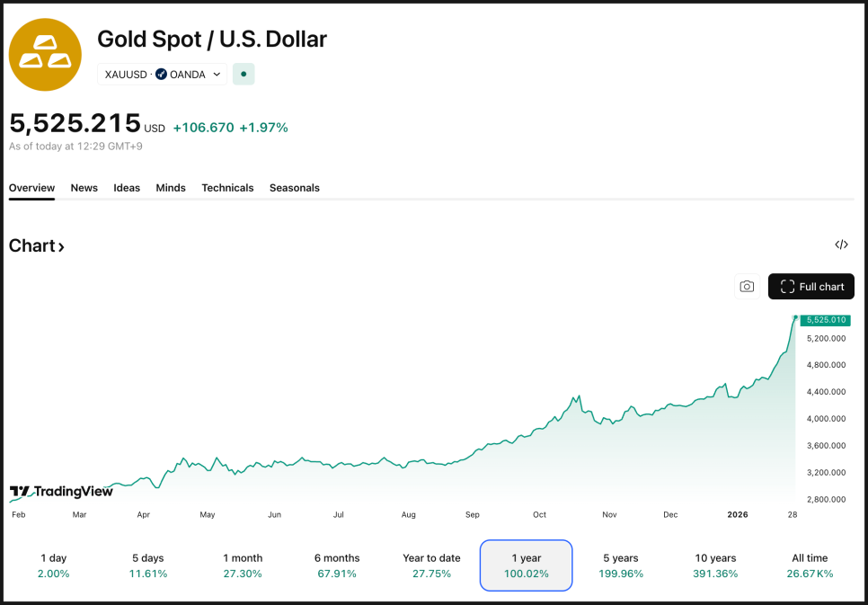Go to the Seasonals tab

[295, 188]
